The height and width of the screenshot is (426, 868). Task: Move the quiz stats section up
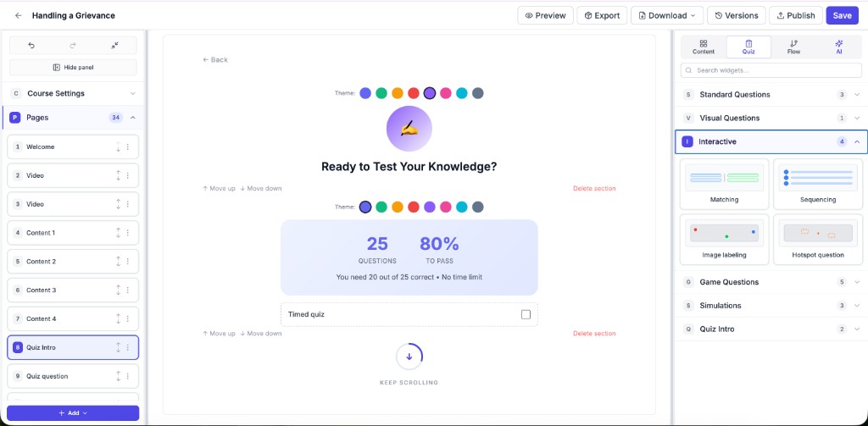(x=219, y=334)
